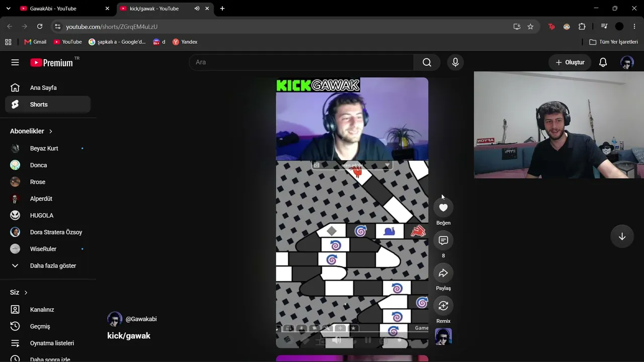Like the Short with Beğen heart
Screen dimensions: 644x362
point(443,208)
